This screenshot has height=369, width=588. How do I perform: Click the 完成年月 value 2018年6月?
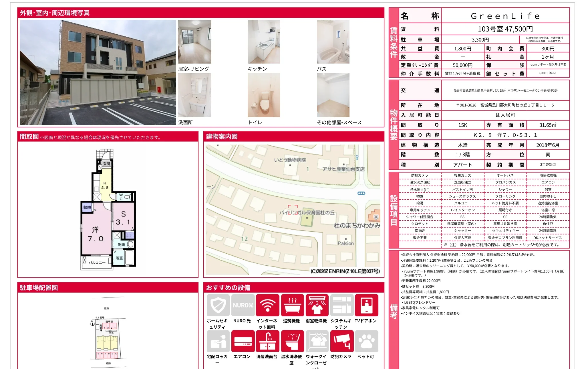pos(548,145)
